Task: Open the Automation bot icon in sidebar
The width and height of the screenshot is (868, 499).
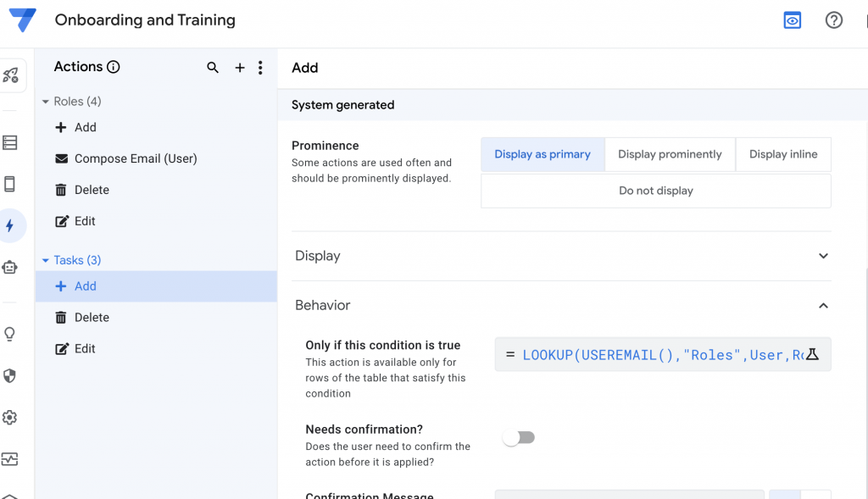Action: click(10, 268)
